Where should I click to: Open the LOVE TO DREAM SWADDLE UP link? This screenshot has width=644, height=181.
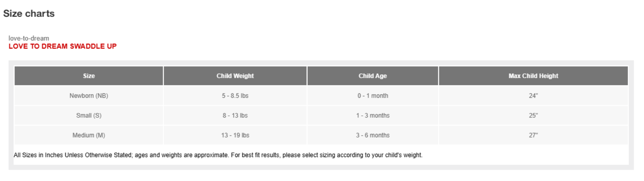pyautogui.click(x=62, y=46)
